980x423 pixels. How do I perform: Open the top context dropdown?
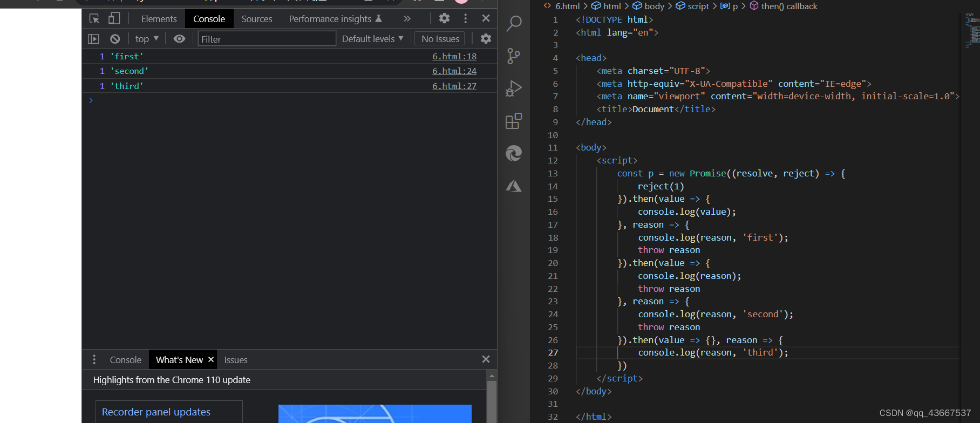[147, 39]
